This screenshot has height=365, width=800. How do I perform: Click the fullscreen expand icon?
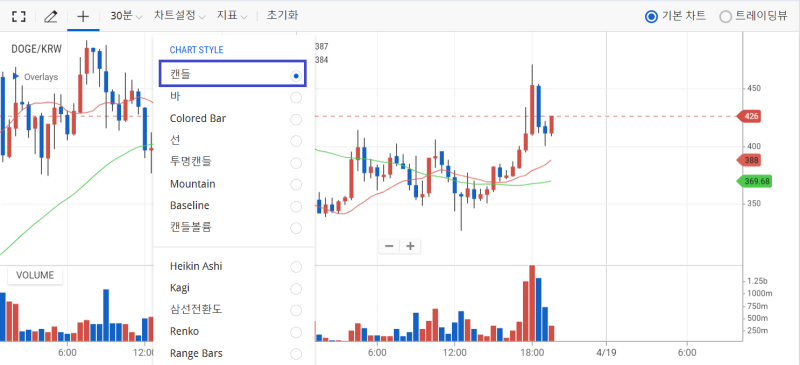coord(19,16)
